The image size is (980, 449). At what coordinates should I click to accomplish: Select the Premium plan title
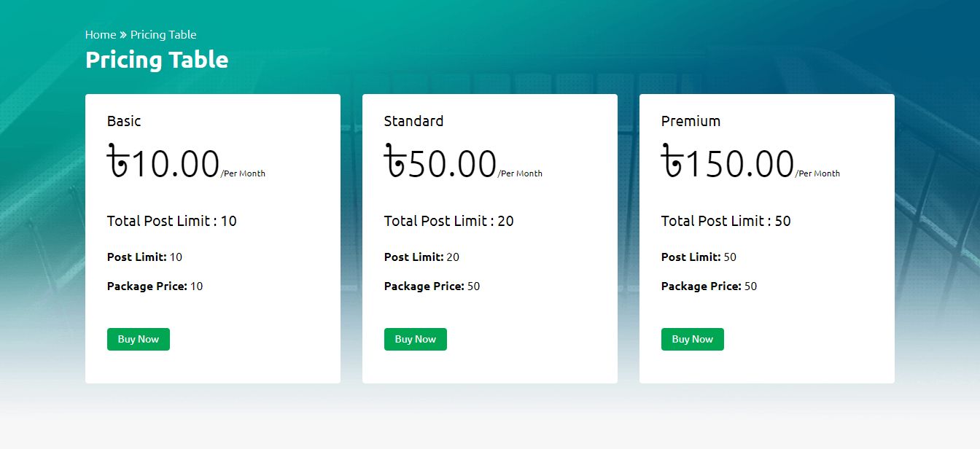click(691, 121)
